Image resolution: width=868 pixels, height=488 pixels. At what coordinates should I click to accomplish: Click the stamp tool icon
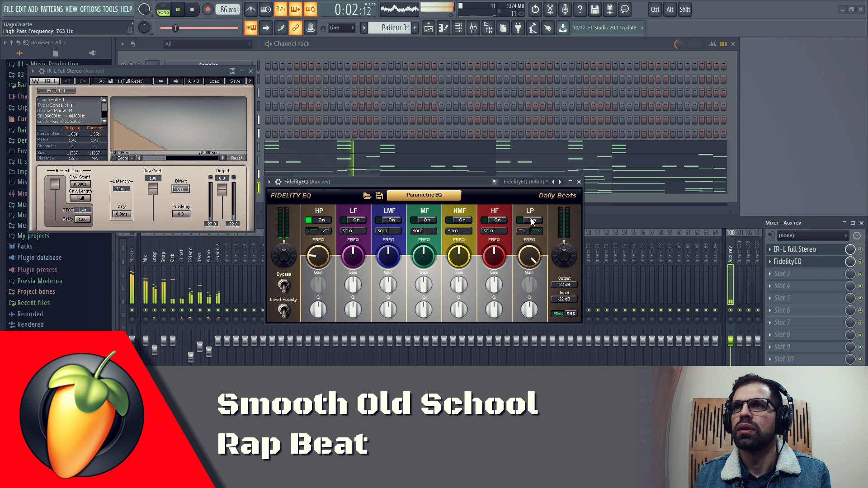pyautogui.click(x=311, y=28)
